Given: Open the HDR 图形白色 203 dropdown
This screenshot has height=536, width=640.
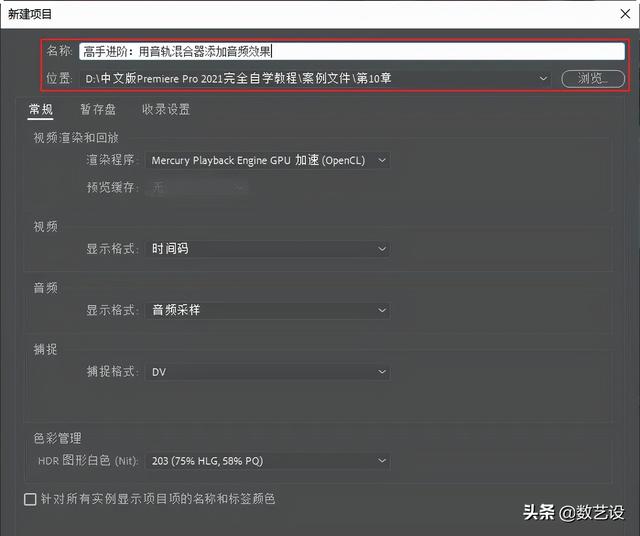Looking at the screenshot, I should coord(265,461).
